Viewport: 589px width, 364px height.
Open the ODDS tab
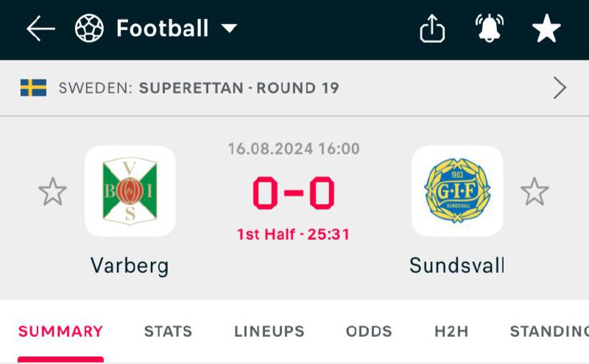369,332
